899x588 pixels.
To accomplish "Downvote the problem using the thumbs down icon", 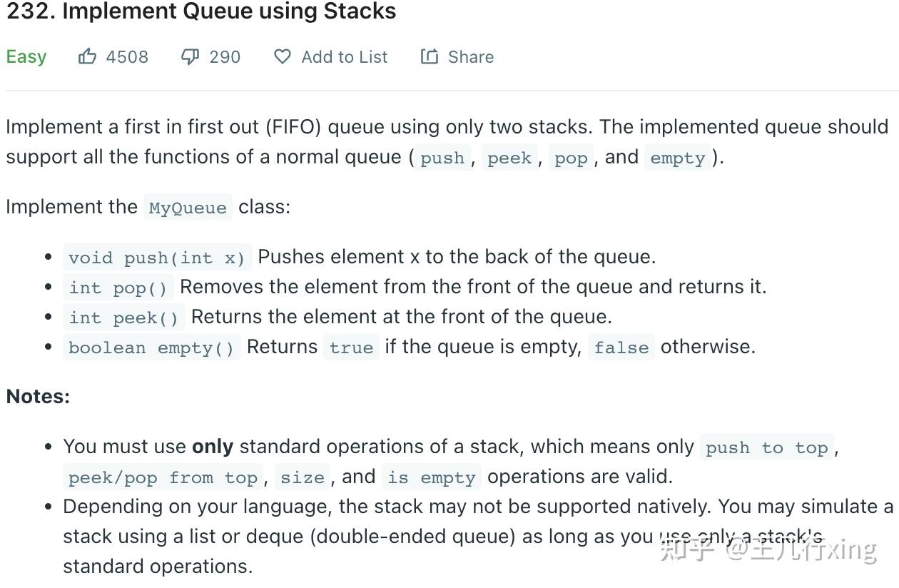I will pyautogui.click(x=189, y=56).
